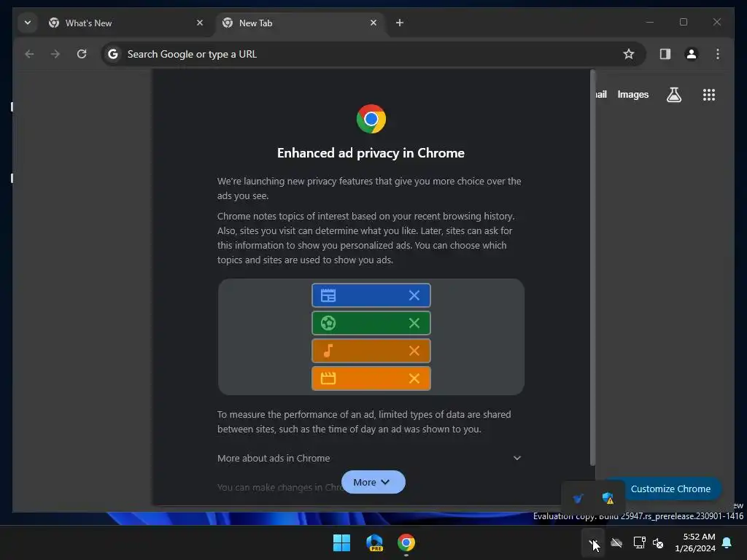Open the notifications bell icon
Image resolution: width=747 pixels, height=560 pixels.
(727, 542)
